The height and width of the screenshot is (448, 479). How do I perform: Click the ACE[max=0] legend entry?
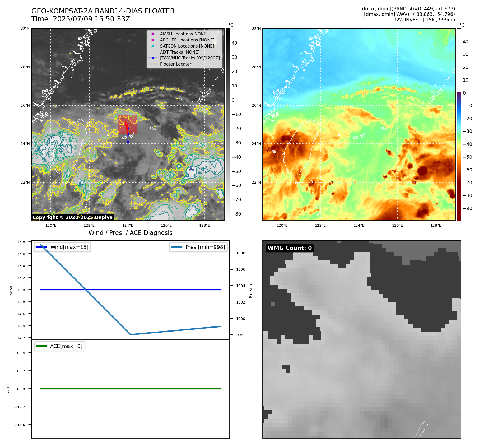[60, 346]
